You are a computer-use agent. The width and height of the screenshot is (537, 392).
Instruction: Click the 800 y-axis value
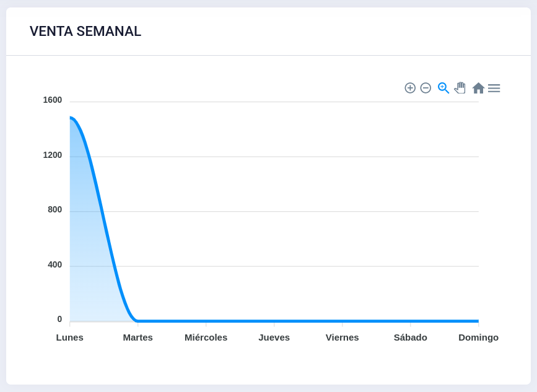pyautogui.click(x=55, y=209)
